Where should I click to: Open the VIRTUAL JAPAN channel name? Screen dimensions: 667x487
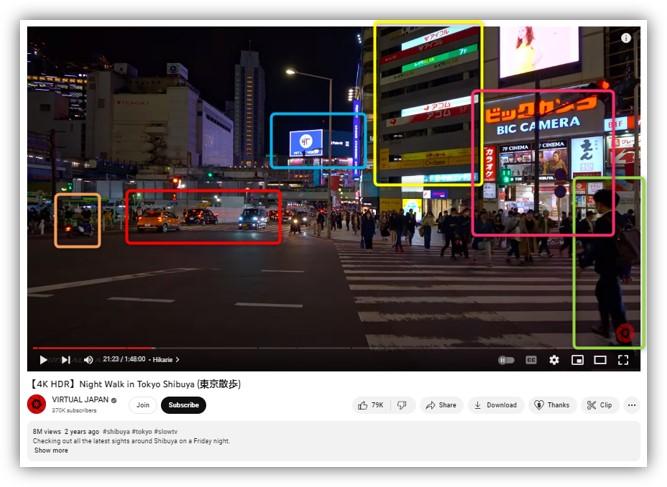click(x=80, y=399)
